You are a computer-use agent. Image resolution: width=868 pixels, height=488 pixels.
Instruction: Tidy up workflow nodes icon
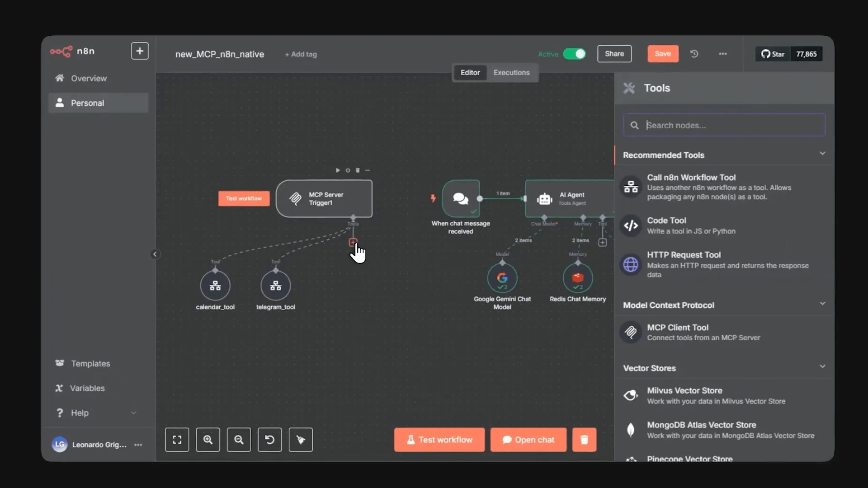pyautogui.click(x=301, y=440)
